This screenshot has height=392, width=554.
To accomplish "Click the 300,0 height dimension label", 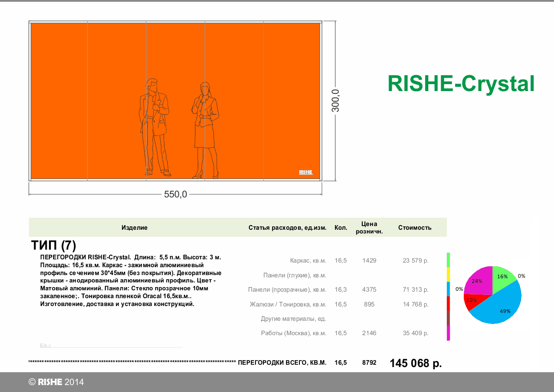I will pos(335,101).
